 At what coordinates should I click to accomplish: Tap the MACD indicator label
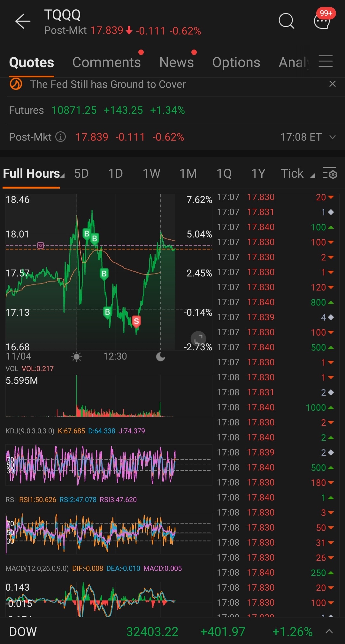coord(37,568)
